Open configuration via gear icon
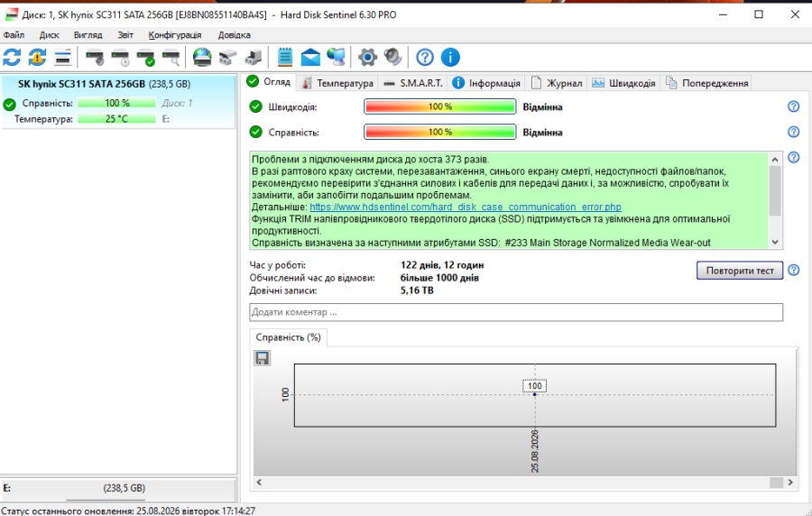This screenshot has height=516, width=812. (x=368, y=57)
